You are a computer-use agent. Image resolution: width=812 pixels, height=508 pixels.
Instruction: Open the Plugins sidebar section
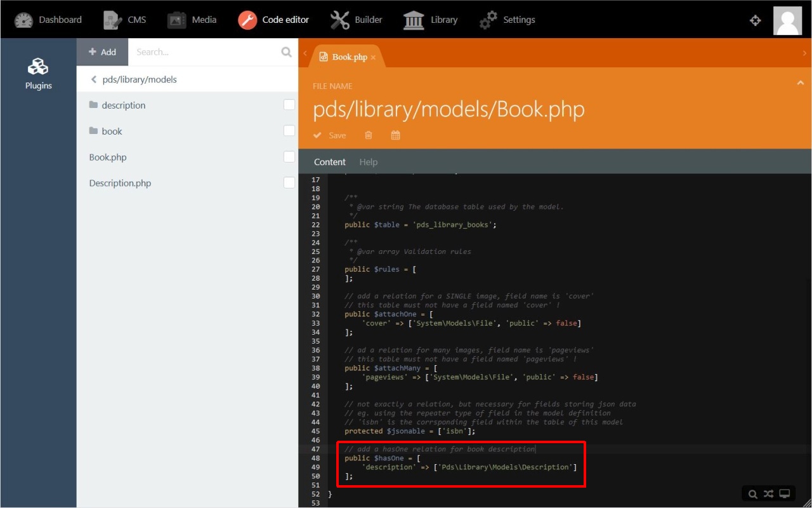(38, 74)
